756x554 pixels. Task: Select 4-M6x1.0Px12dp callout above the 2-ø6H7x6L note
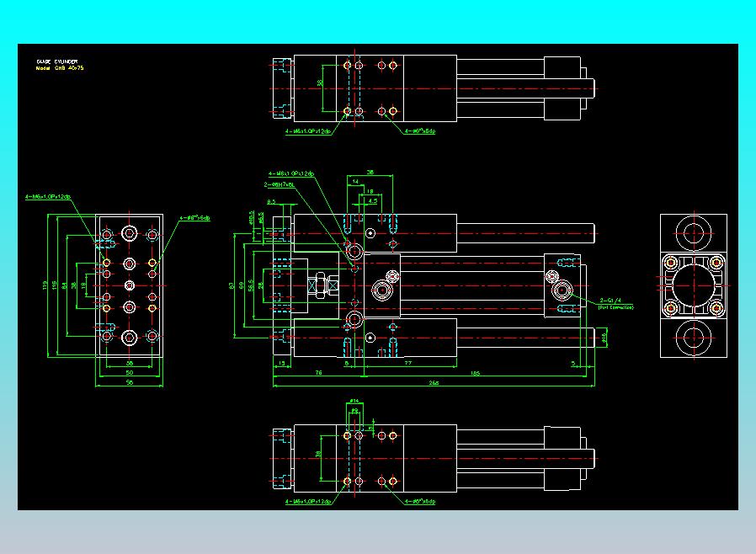tap(291, 173)
